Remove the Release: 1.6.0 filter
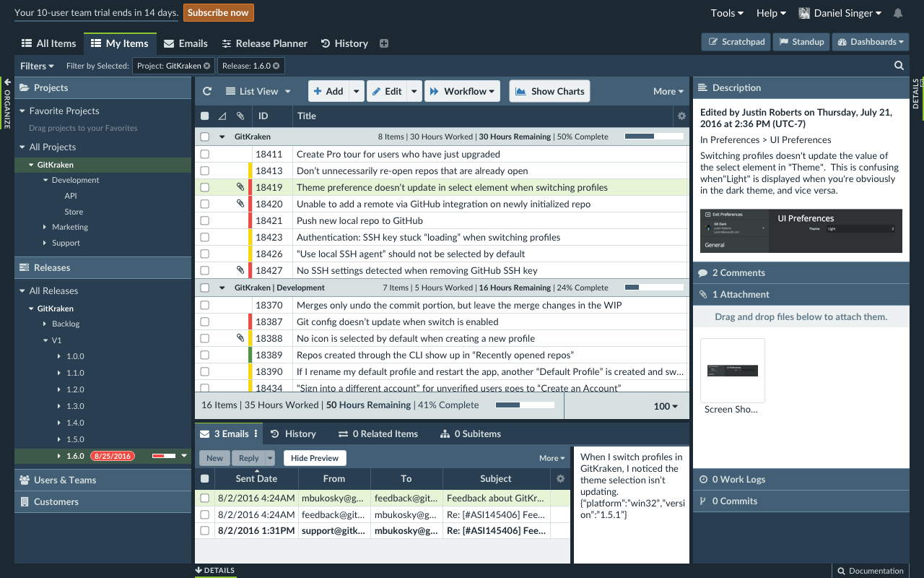The width and height of the screenshot is (924, 578). (x=276, y=66)
